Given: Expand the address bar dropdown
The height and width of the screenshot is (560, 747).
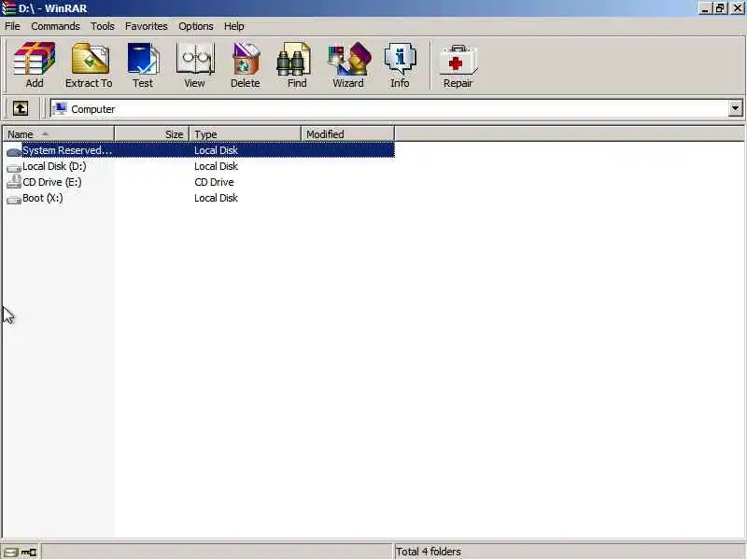Looking at the screenshot, I should [x=735, y=108].
